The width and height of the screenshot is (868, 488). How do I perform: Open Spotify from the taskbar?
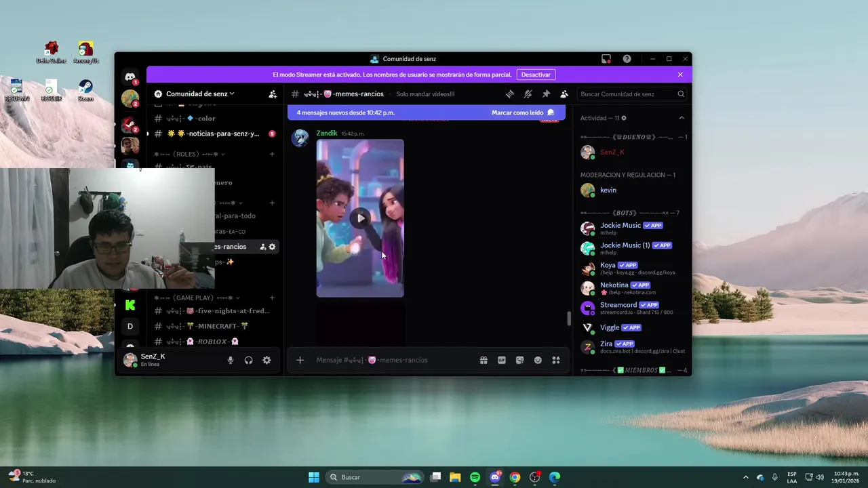pyautogui.click(x=475, y=477)
